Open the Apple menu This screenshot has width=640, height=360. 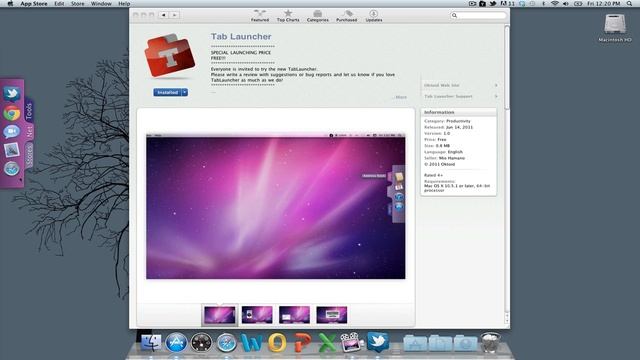[x=10, y=3]
